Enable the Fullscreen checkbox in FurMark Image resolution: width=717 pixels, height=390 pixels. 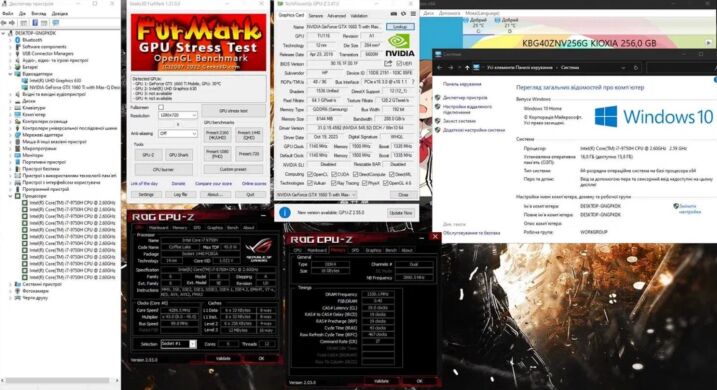(161, 107)
